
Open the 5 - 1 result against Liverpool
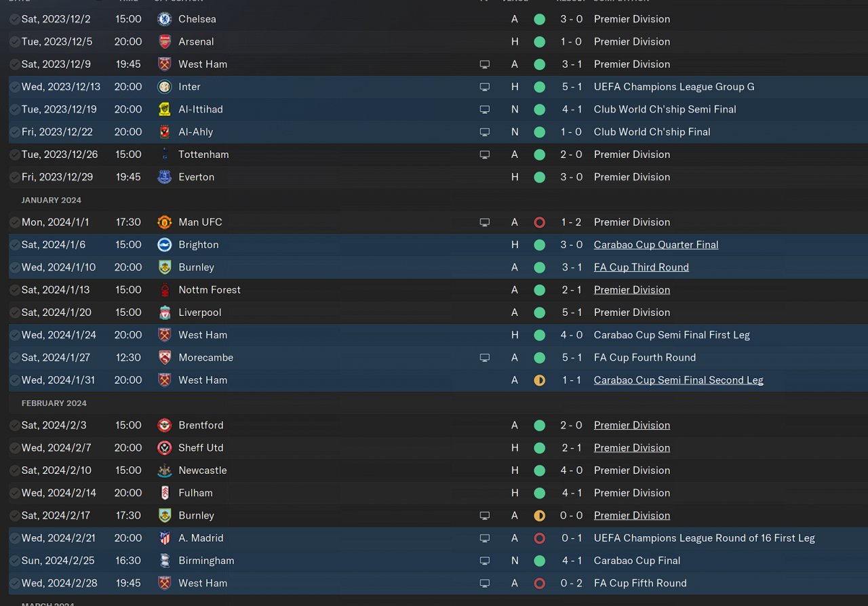[x=571, y=312]
